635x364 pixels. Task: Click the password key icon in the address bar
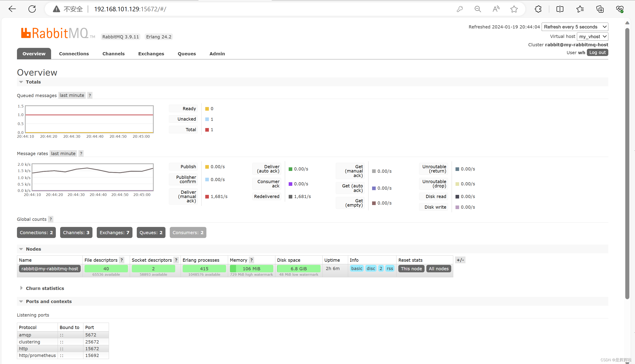460,9
